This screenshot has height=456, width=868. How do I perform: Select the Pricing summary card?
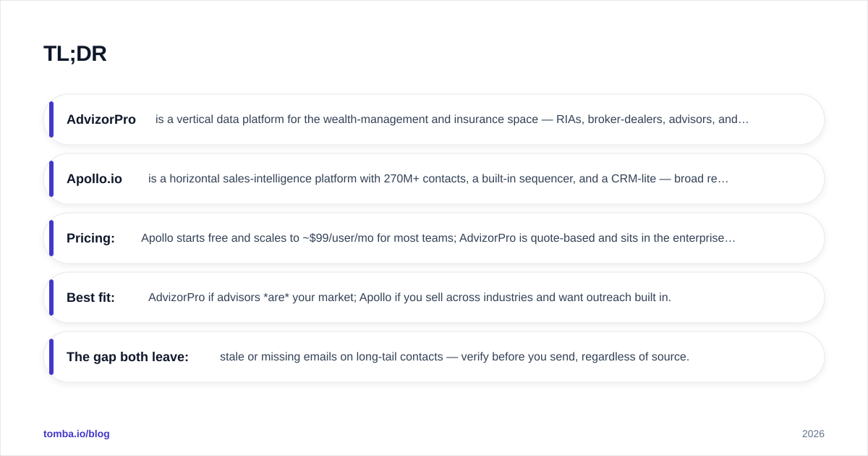pos(434,238)
